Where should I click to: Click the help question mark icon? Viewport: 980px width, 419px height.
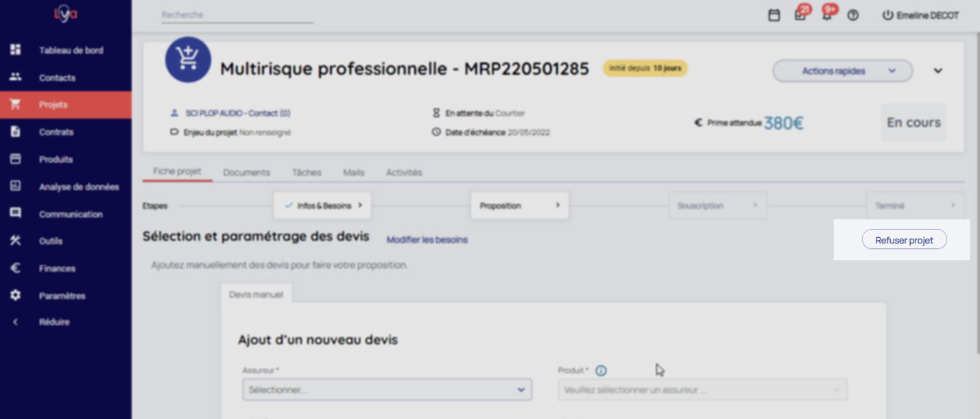click(x=853, y=15)
